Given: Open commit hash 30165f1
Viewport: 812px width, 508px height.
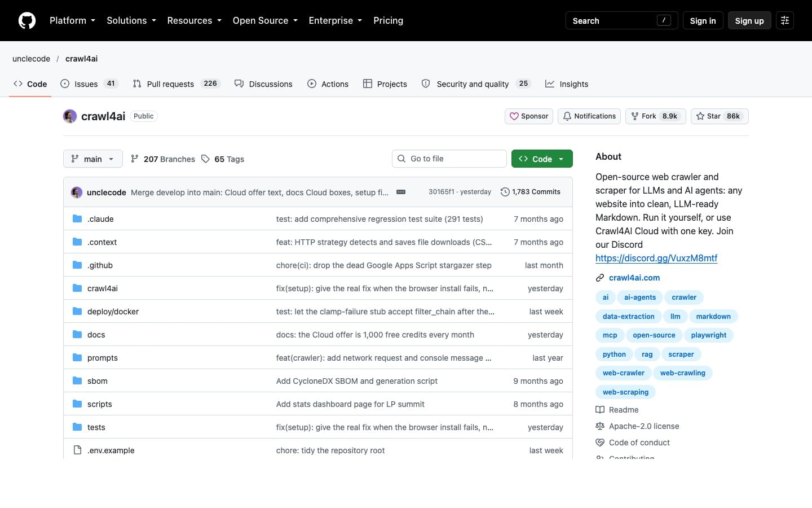Looking at the screenshot, I should coord(441,192).
